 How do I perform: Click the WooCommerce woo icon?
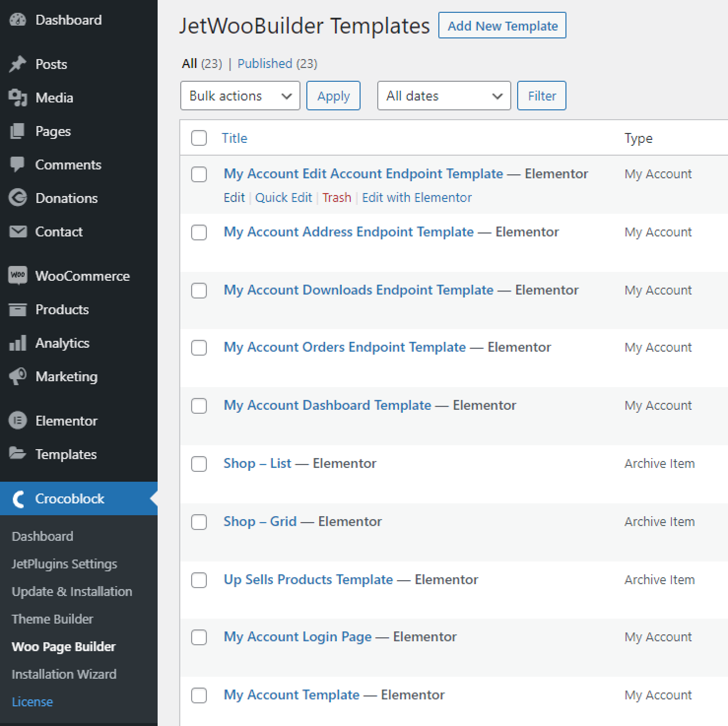click(18, 275)
